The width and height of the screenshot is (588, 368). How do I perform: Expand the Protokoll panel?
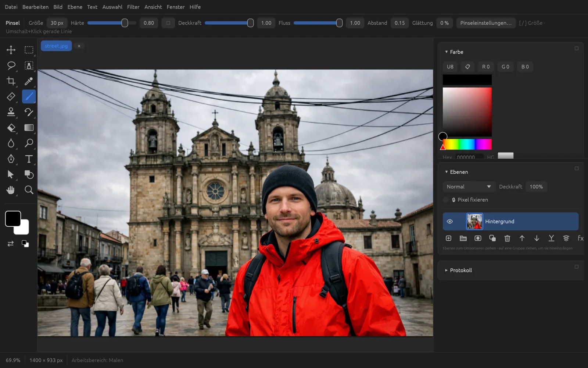click(447, 270)
